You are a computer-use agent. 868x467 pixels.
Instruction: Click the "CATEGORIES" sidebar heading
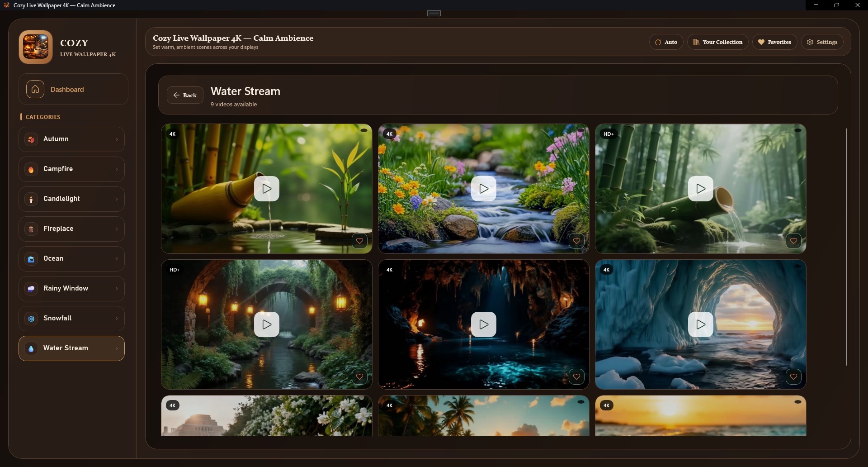pos(43,117)
